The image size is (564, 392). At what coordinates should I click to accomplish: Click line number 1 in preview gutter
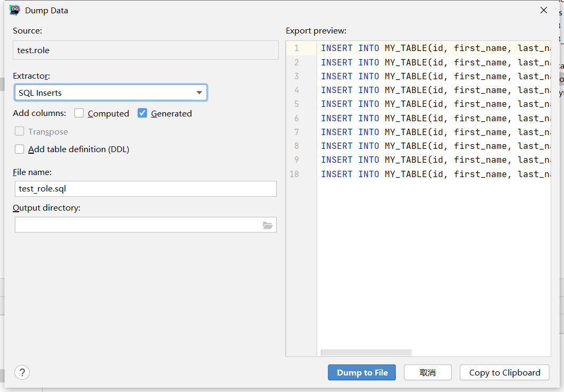296,48
